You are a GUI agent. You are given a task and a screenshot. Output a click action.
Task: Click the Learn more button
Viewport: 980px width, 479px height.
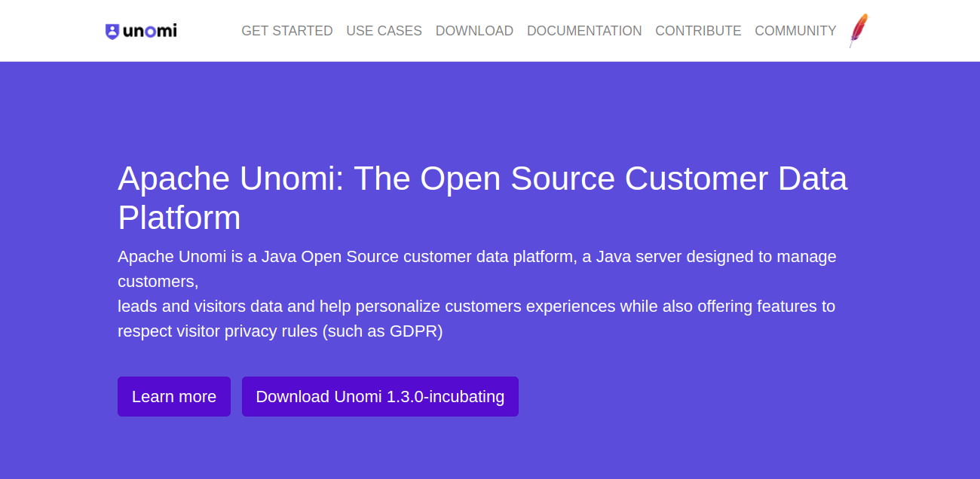174,396
